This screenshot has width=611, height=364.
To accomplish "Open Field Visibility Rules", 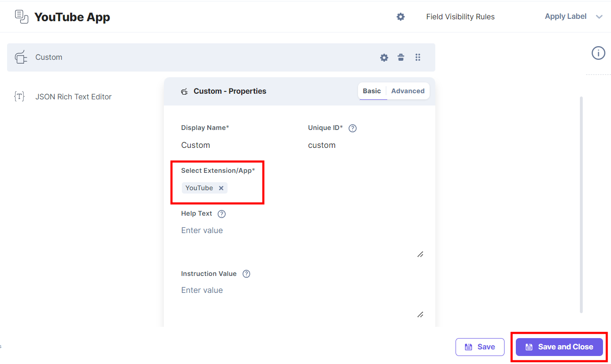I will click(460, 17).
